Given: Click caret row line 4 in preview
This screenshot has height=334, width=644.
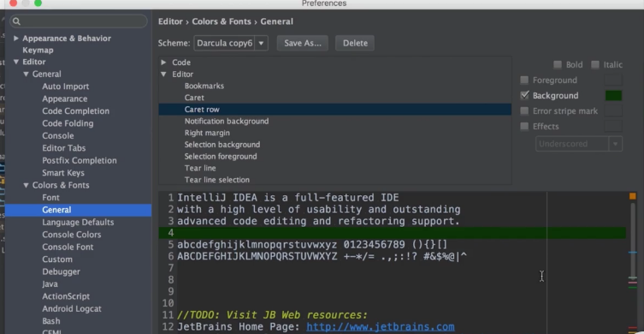Looking at the screenshot, I should tap(393, 233).
